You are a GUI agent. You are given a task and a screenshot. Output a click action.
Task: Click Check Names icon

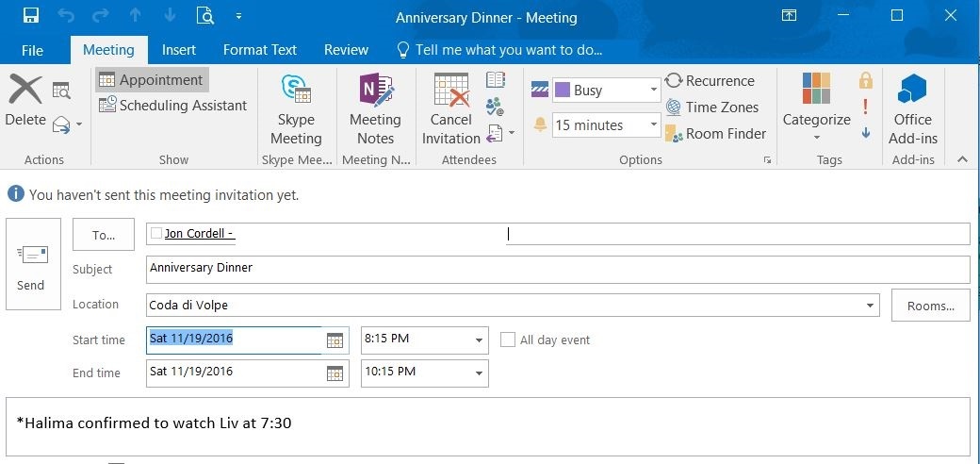[x=495, y=106]
